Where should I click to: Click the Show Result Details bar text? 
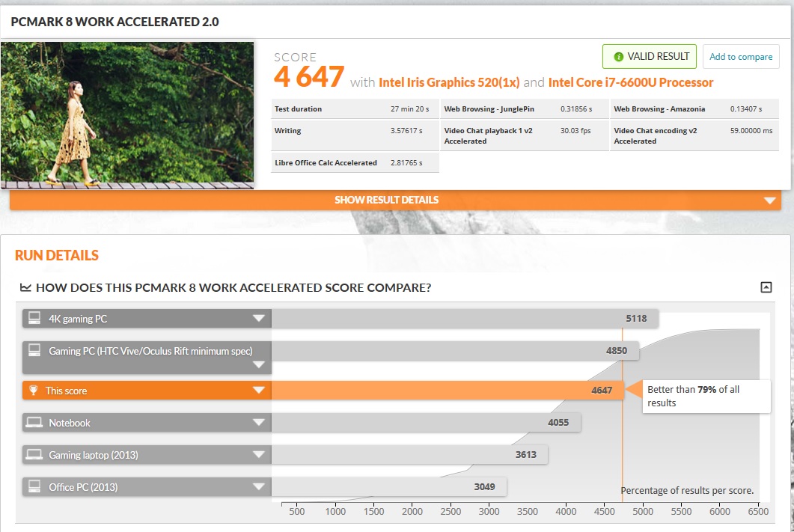point(386,200)
